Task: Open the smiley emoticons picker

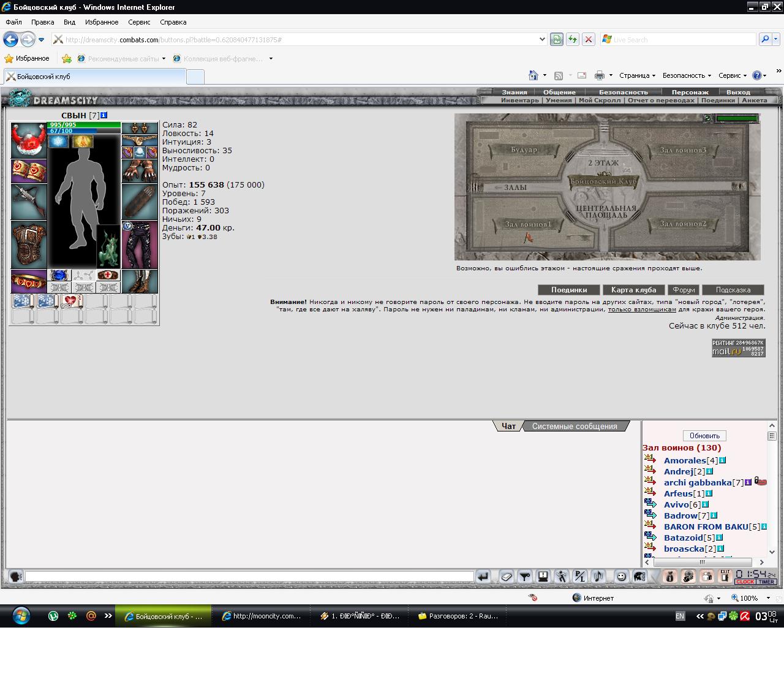Action: point(621,576)
